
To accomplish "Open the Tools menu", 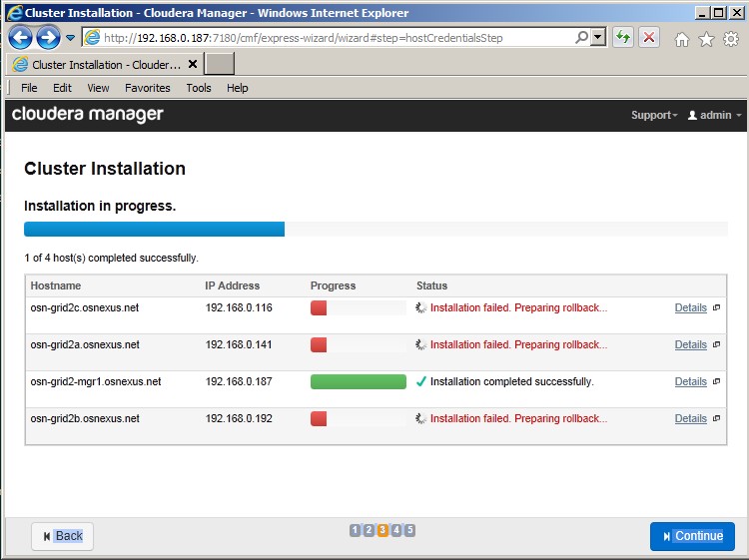I will coord(199,88).
